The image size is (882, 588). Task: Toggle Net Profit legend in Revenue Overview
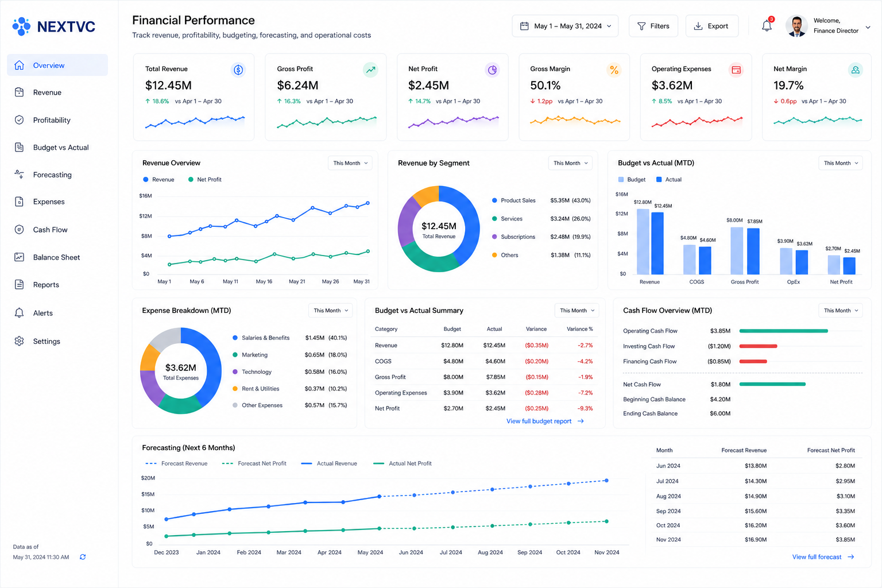point(205,180)
